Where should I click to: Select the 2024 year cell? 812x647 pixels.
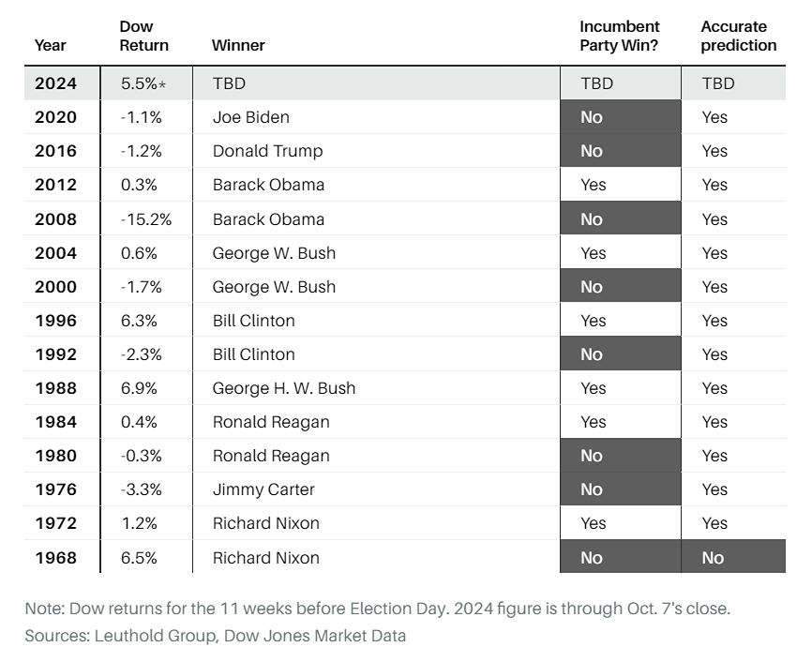click(x=56, y=83)
